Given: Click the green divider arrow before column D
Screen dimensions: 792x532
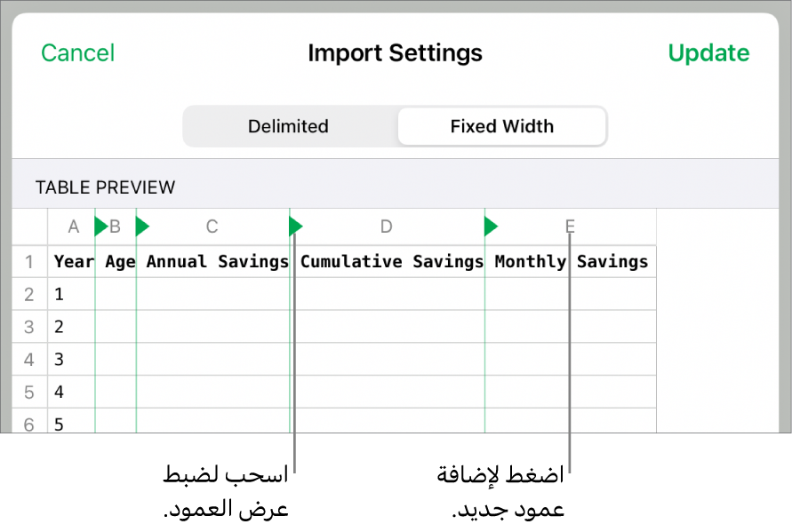Looking at the screenshot, I should pos(296,227).
